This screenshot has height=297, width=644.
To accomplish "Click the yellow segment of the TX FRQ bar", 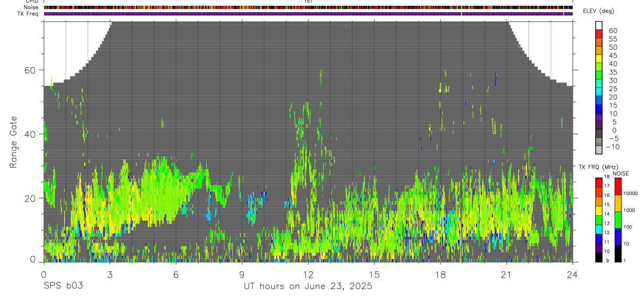I will pyautogui.click(x=599, y=211).
